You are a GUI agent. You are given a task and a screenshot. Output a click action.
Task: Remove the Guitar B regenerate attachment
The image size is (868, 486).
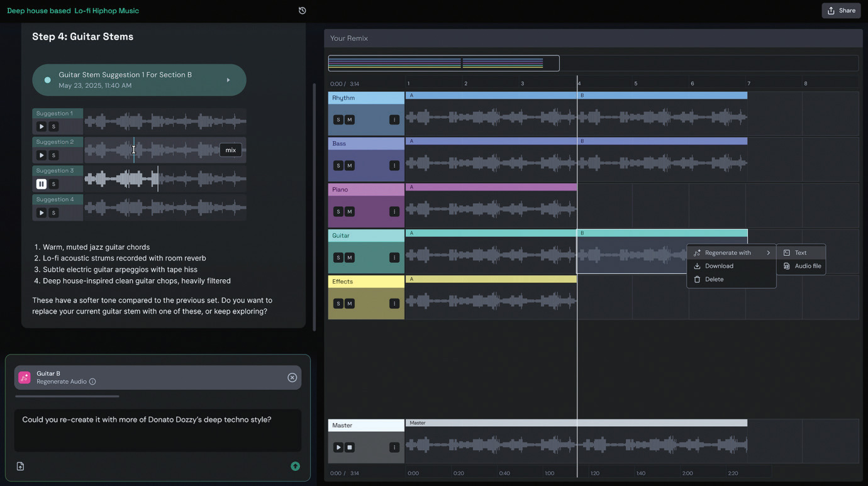(292, 377)
